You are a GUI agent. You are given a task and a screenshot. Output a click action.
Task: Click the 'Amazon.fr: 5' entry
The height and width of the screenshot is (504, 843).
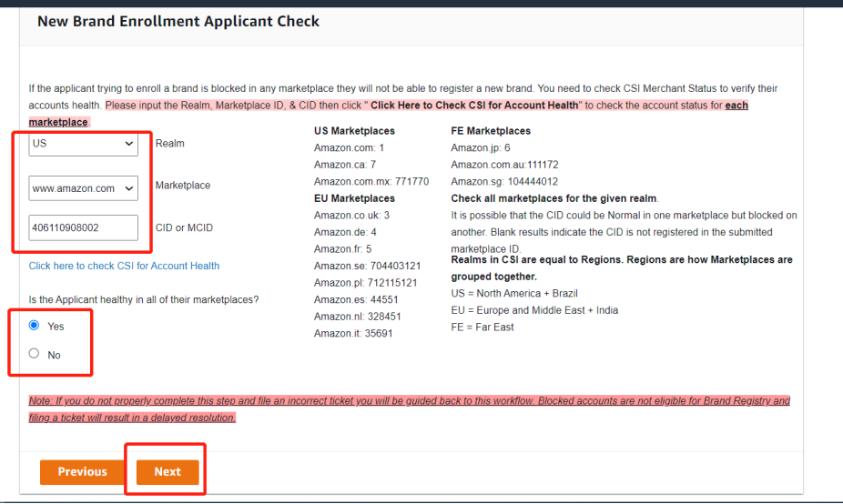click(x=343, y=249)
